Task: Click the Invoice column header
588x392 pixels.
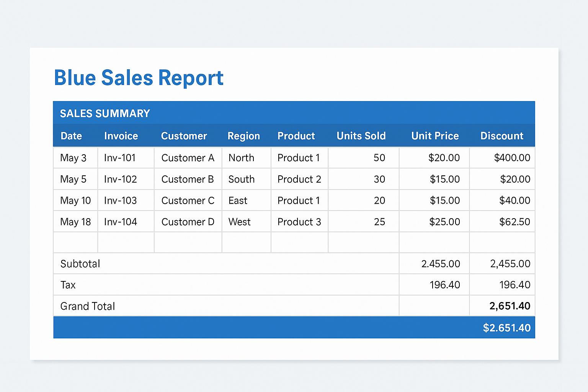Action: pyautogui.click(x=121, y=136)
